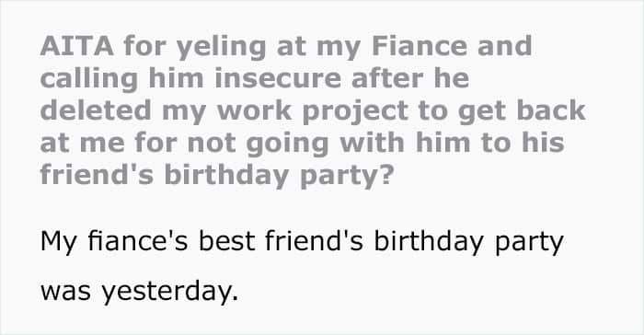
Task: Click the word "Fiance" in the title
Action: [x=419, y=46]
